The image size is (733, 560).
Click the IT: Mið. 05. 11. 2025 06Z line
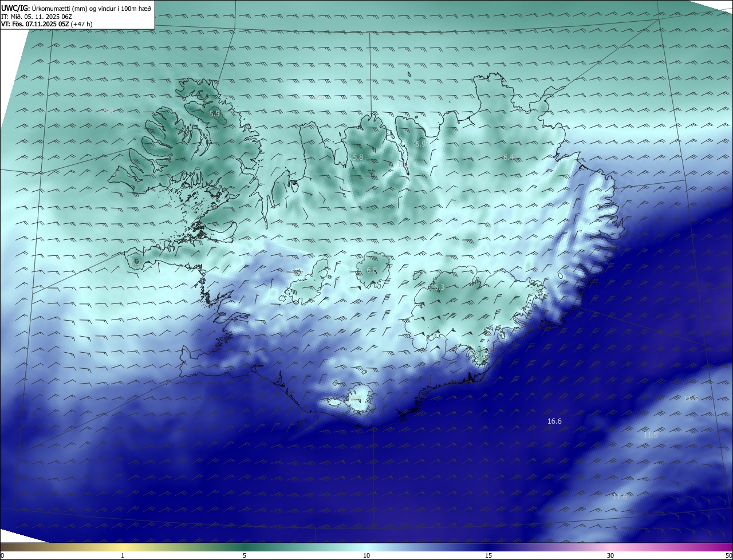[x=36, y=16]
